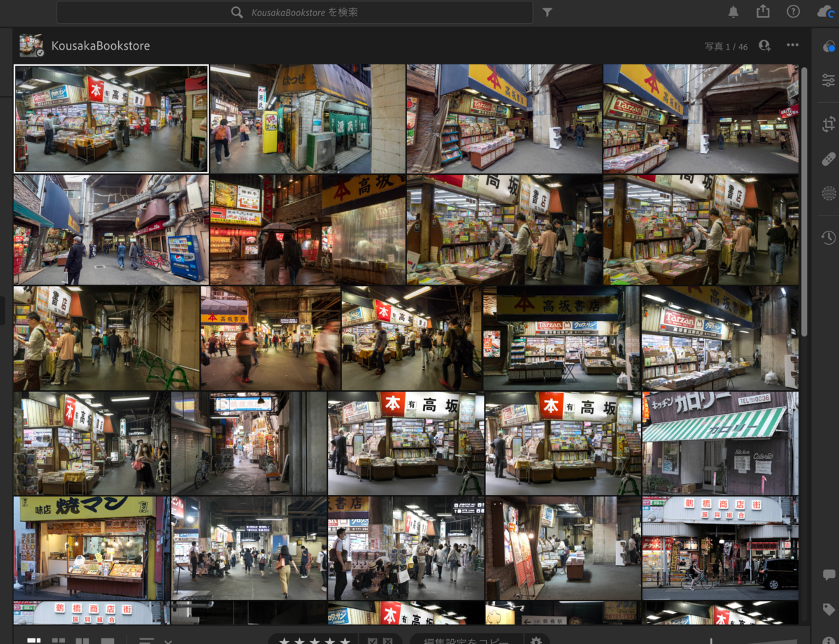Select the photo with black van at arcade
839x644 pixels.
720,548
